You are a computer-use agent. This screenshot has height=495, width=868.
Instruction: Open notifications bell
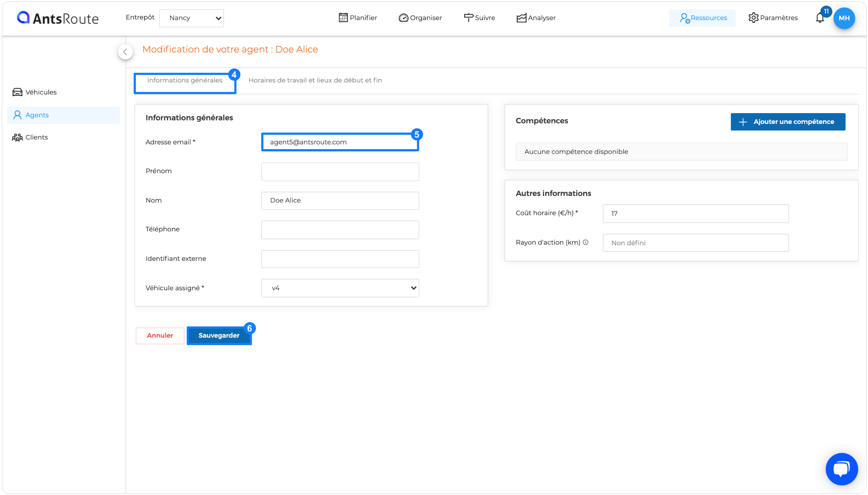820,18
